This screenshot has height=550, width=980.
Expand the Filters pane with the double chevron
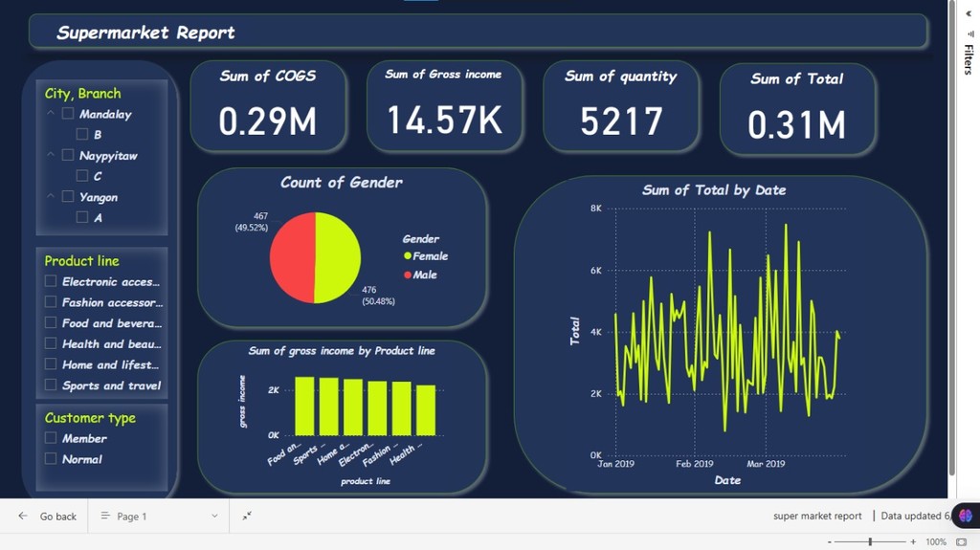pyautogui.click(x=969, y=13)
